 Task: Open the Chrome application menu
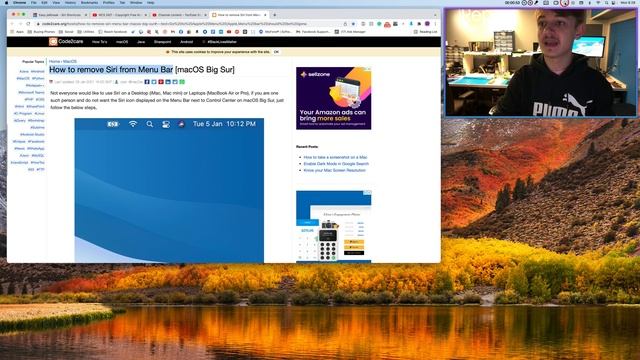point(19,2)
